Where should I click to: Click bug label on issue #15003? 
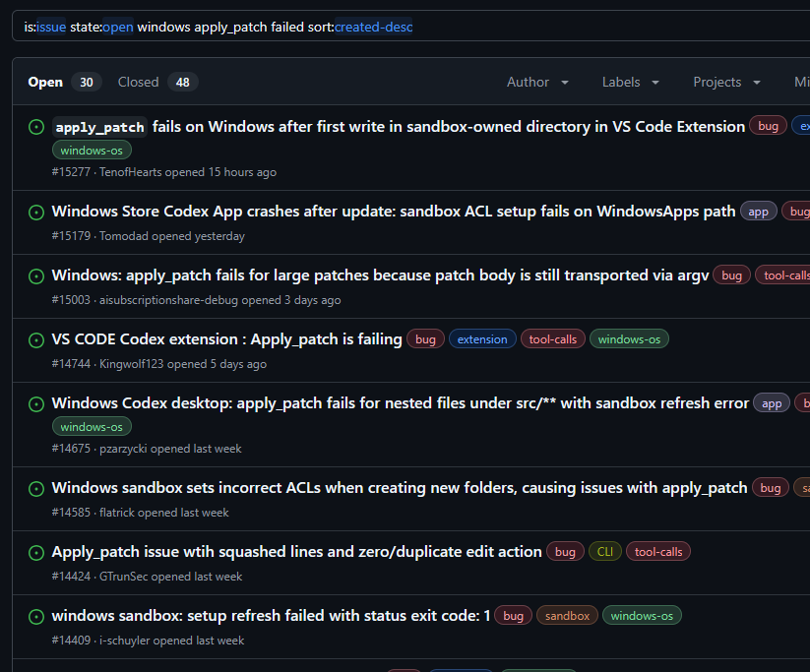731,275
